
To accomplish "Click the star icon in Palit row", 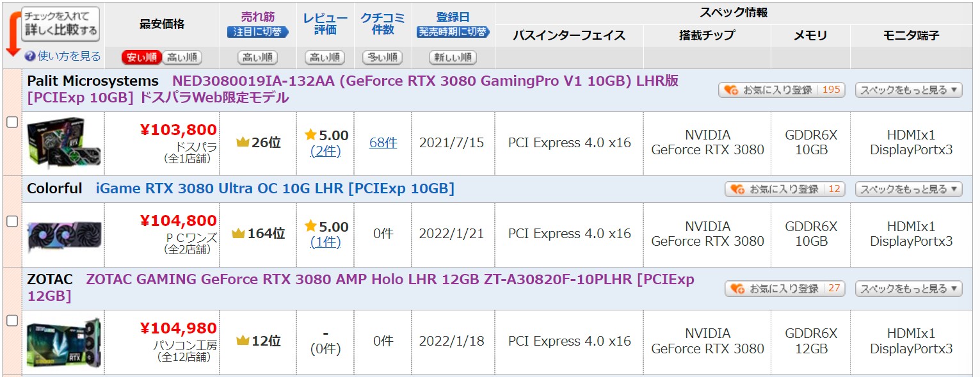I will (x=310, y=134).
